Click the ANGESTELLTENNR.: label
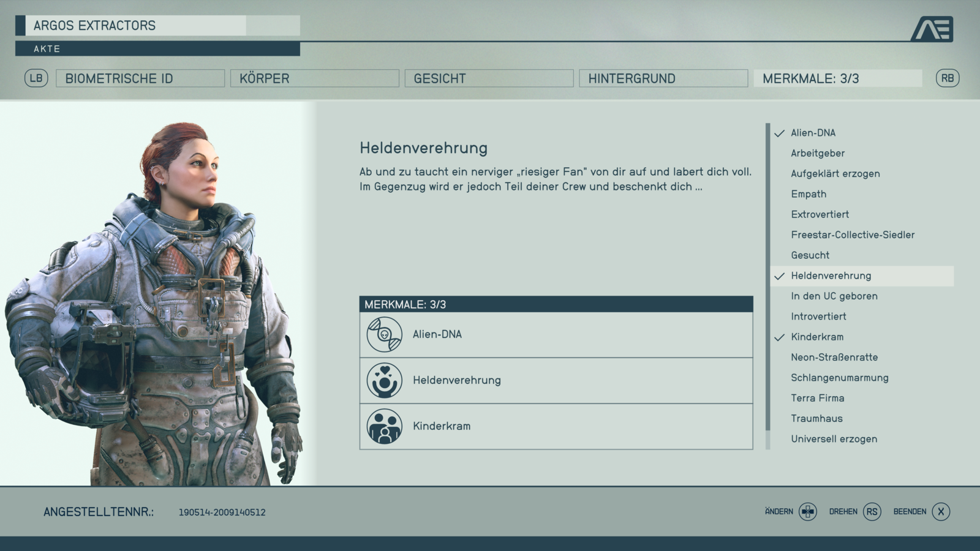The width and height of the screenshot is (980, 551). [99, 512]
